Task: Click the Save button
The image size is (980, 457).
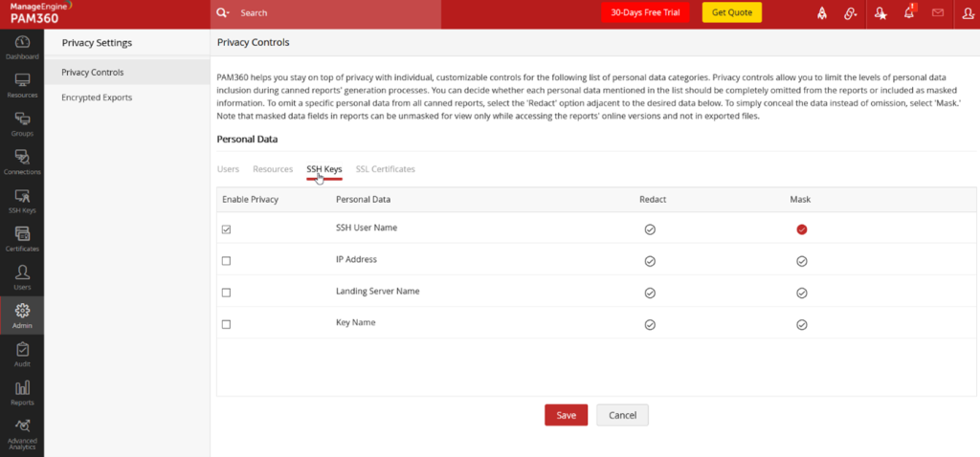Action: 566,415
